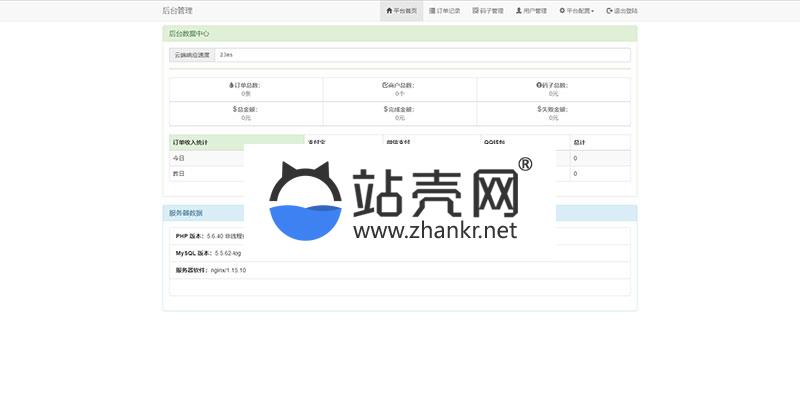Click the 云端响应速度 label box
Image resolution: width=800 pixels, height=403 pixels.
tap(192, 54)
